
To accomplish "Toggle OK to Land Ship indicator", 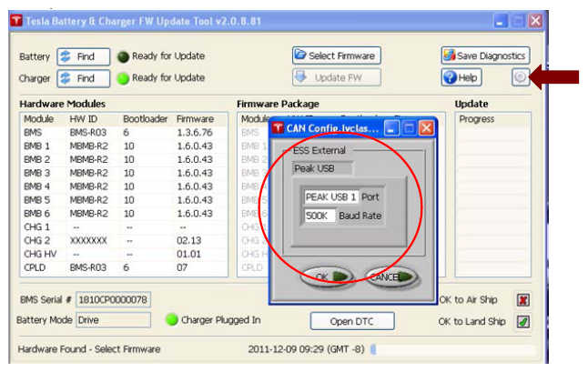I will coord(523,321).
